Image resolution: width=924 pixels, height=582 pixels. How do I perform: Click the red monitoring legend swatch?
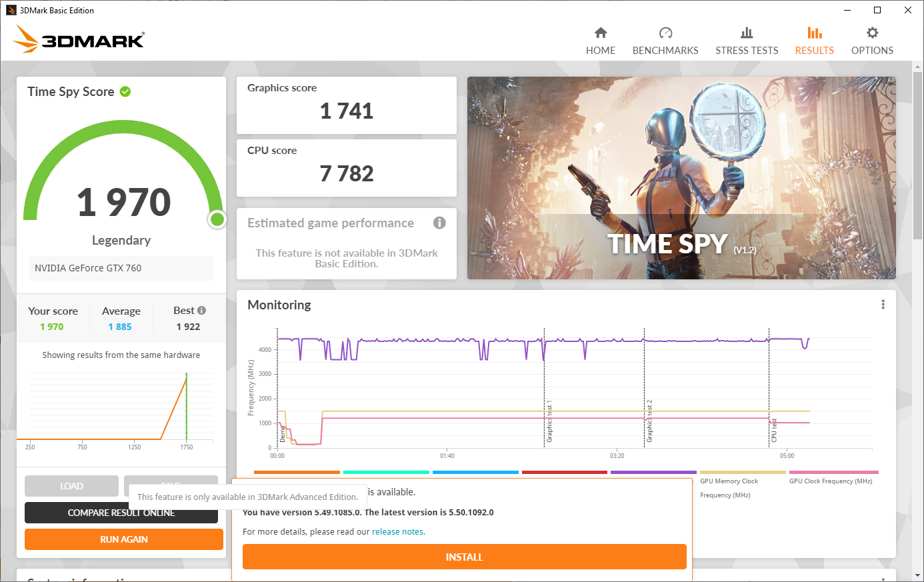pyautogui.click(x=565, y=472)
